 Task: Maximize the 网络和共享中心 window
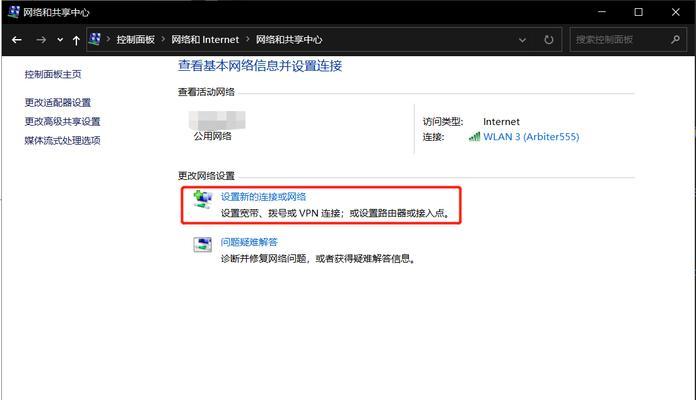tap(638, 12)
